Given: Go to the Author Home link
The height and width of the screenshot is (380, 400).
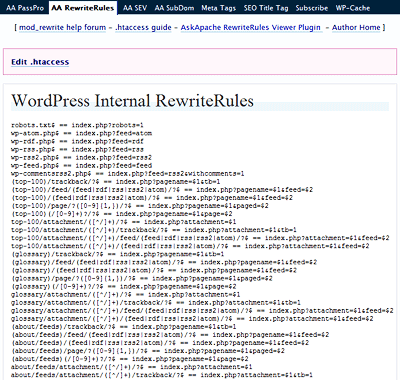Looking at the screenshot, I should pyautogui.click(x=356, y=27).
